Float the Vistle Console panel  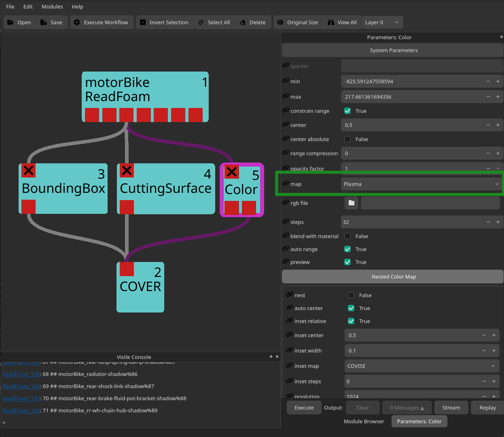tap(271, 357)
